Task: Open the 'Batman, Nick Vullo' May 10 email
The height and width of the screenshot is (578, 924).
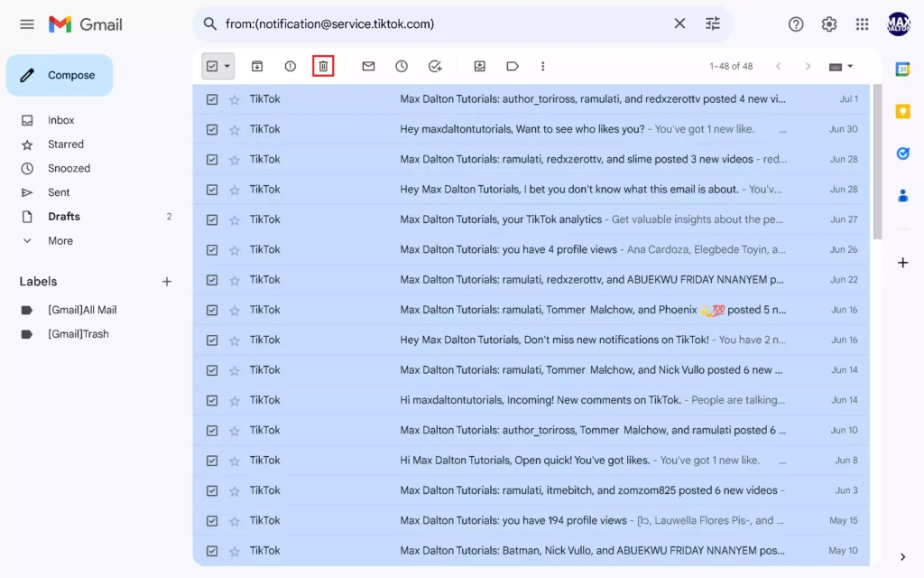Action: click(531, 551)
